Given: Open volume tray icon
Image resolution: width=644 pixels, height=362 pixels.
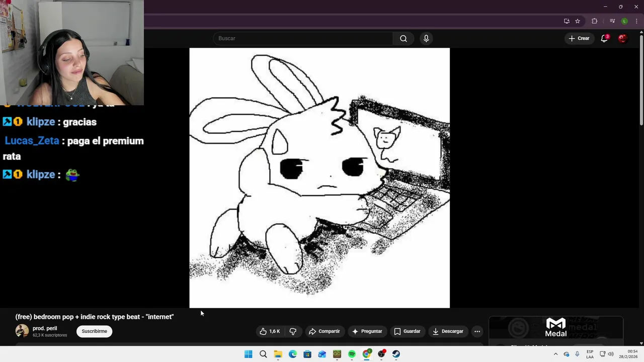Looking at the screenshot, I should 611,354.
